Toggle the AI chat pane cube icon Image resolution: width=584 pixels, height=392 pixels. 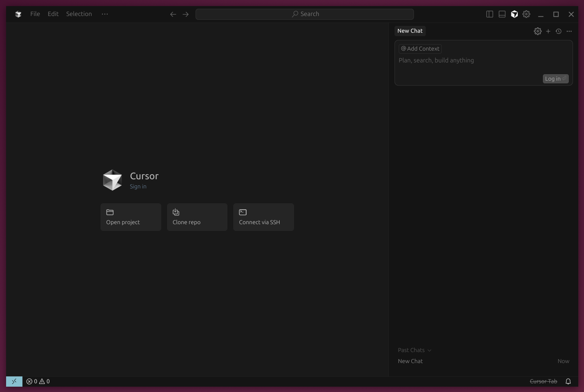(514, 14)
